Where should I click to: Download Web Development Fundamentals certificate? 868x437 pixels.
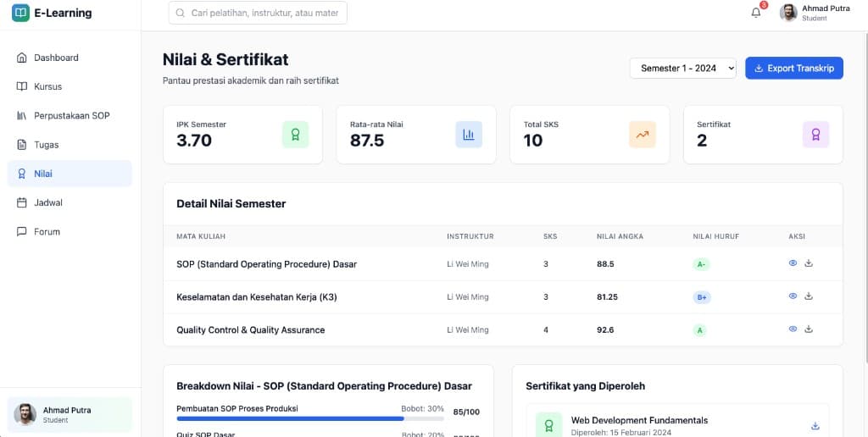pos(815,426)
